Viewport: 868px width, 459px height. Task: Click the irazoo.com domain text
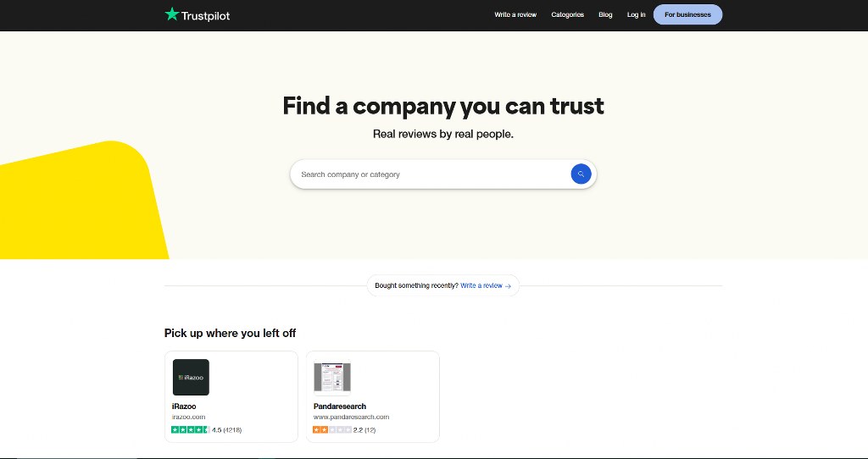click(x=188, y=417)
